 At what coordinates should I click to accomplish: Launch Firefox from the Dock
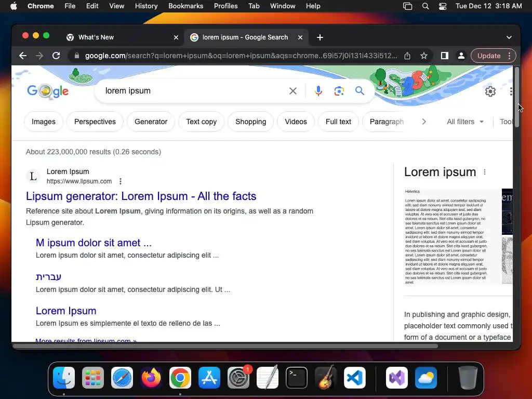[151, 378]
